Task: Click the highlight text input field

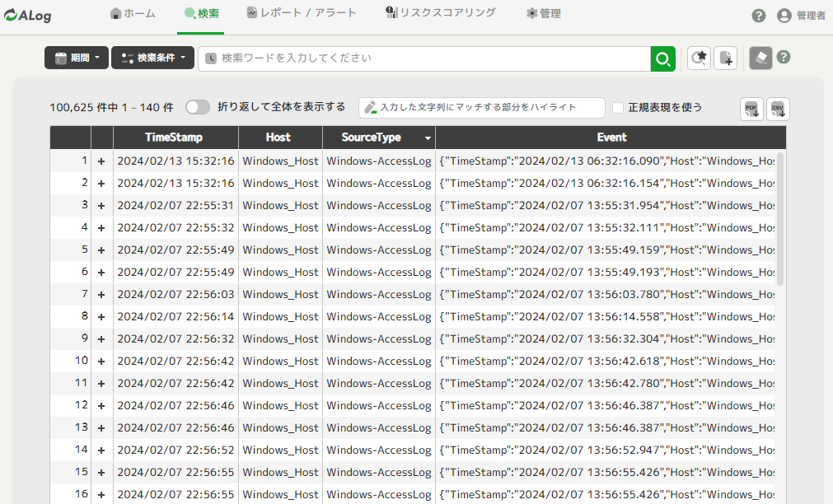Action: [482, 107]
